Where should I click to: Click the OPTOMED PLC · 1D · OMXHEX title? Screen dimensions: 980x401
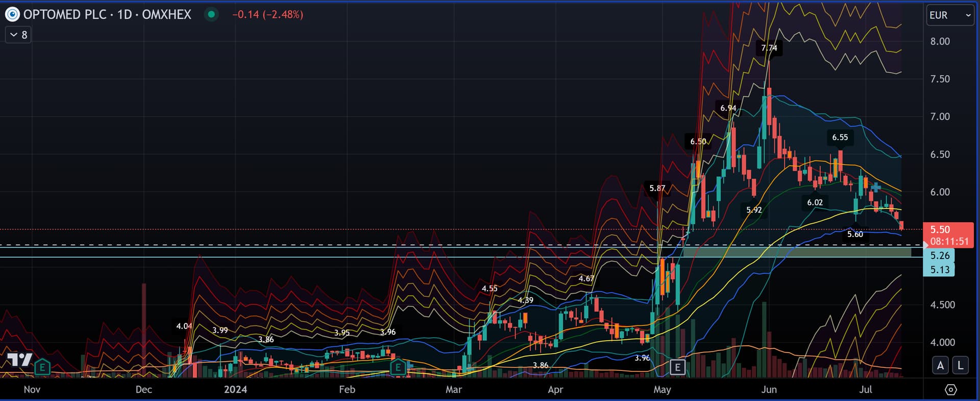tap(107, 14)
